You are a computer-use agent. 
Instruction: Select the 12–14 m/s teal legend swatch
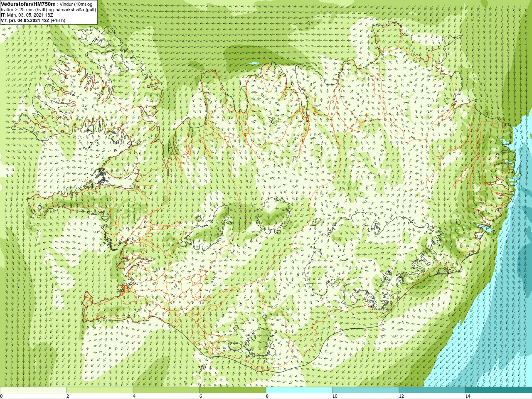click(x=432, y=390)
